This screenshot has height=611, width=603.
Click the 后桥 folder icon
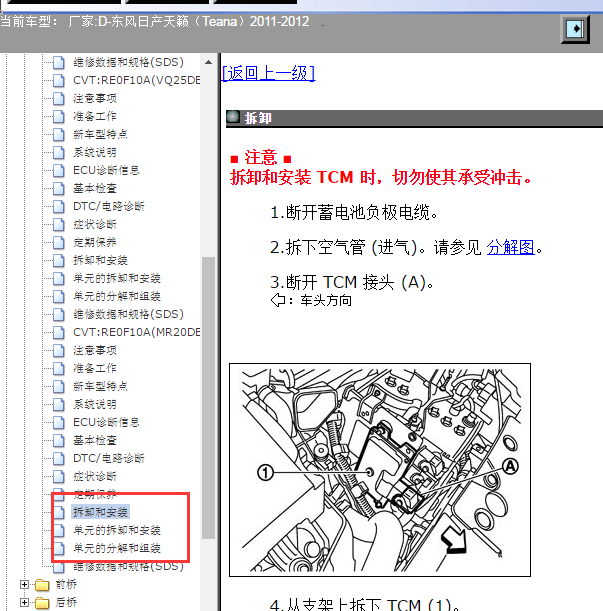(42, 603)
